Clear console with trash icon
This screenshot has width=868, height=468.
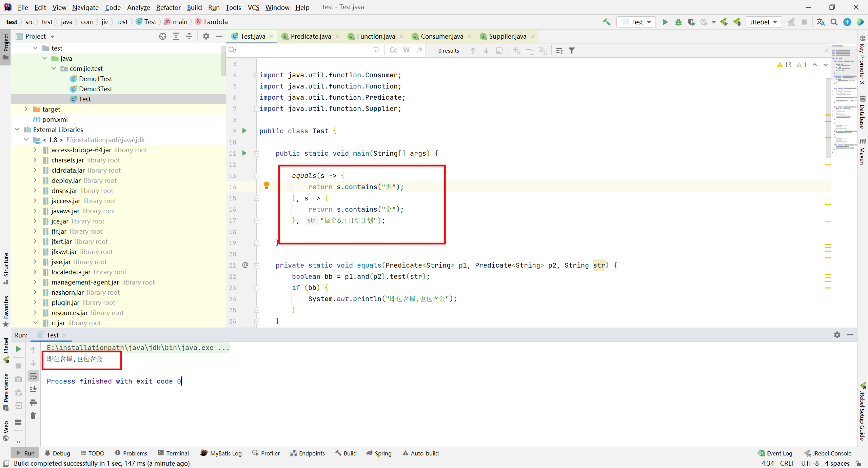coord(33,416)
